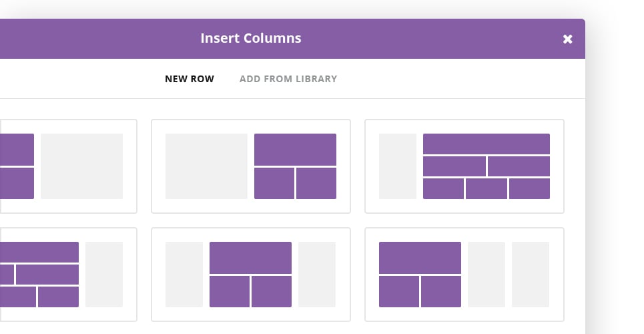Pick partially visible layout with narrow gray right sidebar
The image size is (644, 334).
[68, 275]
